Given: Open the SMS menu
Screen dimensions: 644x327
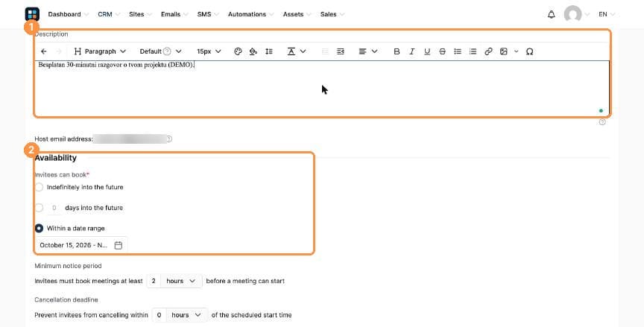Looking at the screenshot, I should (x=208, y=14).
